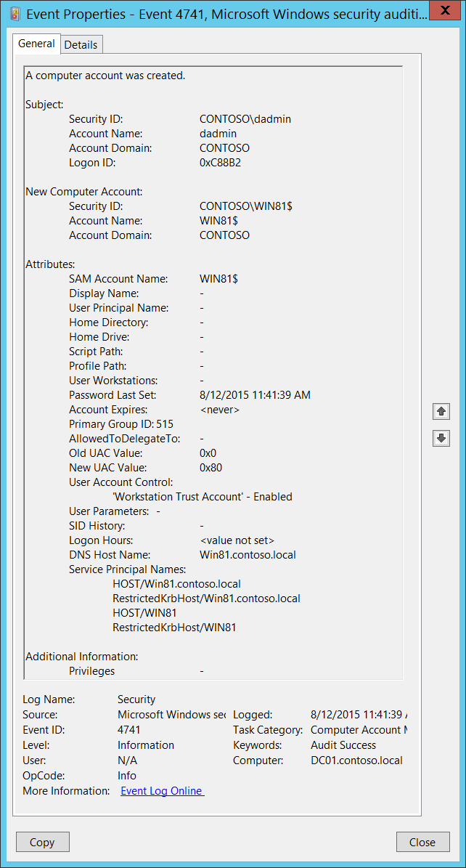The image size is (466, 868).
Task: Click the Close button at bottom
Action: tap(422, 842)
